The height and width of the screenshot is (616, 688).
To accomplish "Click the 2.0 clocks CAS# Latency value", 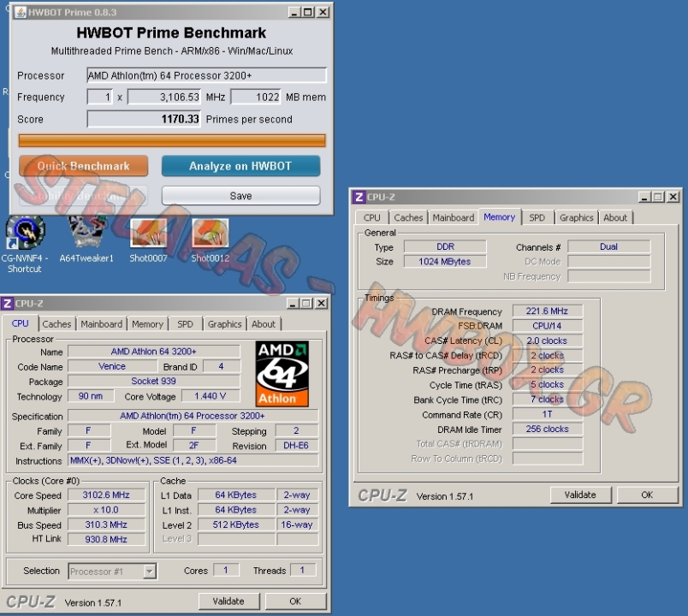I will point(548,341).
